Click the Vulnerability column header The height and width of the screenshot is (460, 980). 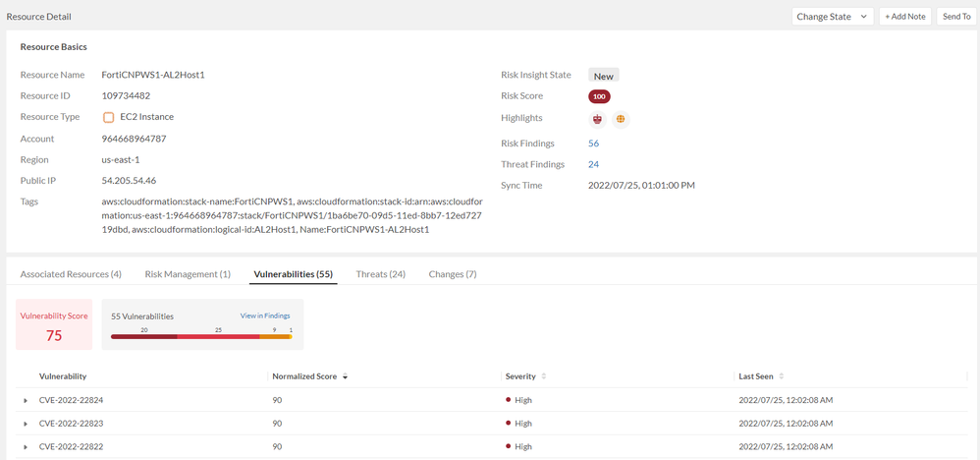(x=63, y=376)
